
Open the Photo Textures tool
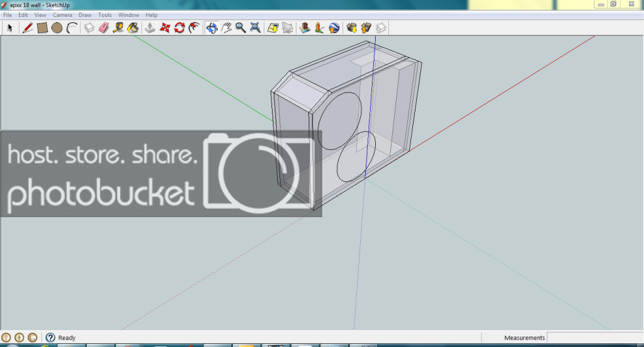[320, 28]
